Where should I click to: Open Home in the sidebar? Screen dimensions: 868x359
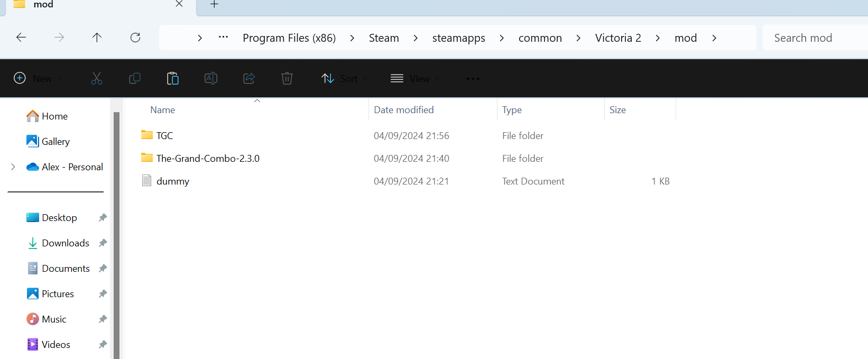(47, 116)
